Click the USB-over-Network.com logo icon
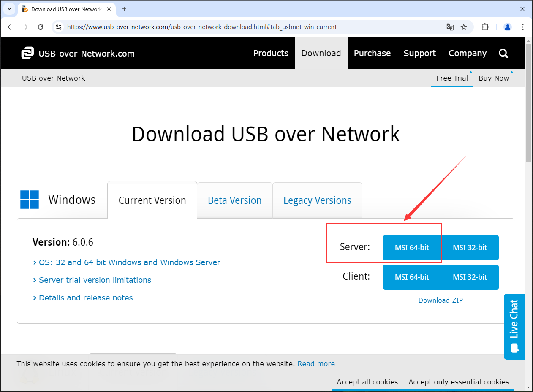Screen dimensions: 533x392 click(x=28, y=53)
